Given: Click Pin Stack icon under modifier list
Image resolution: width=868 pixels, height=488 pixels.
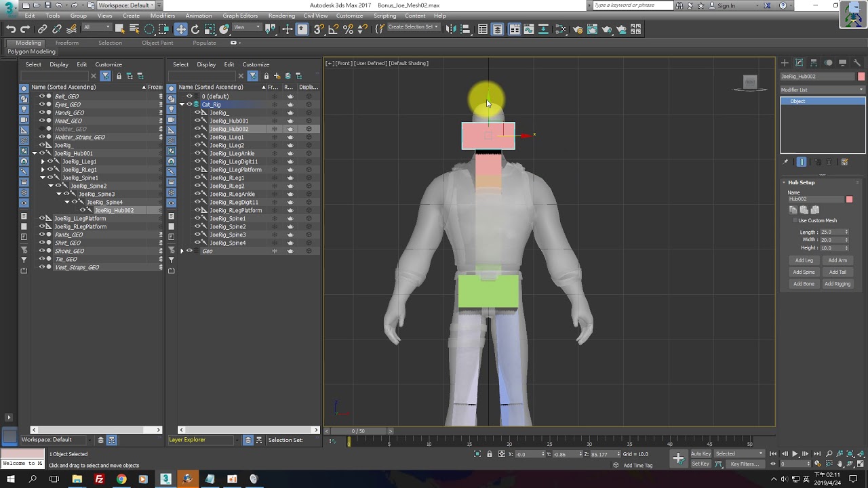Looking at the screenshot, I should (786, 162).
